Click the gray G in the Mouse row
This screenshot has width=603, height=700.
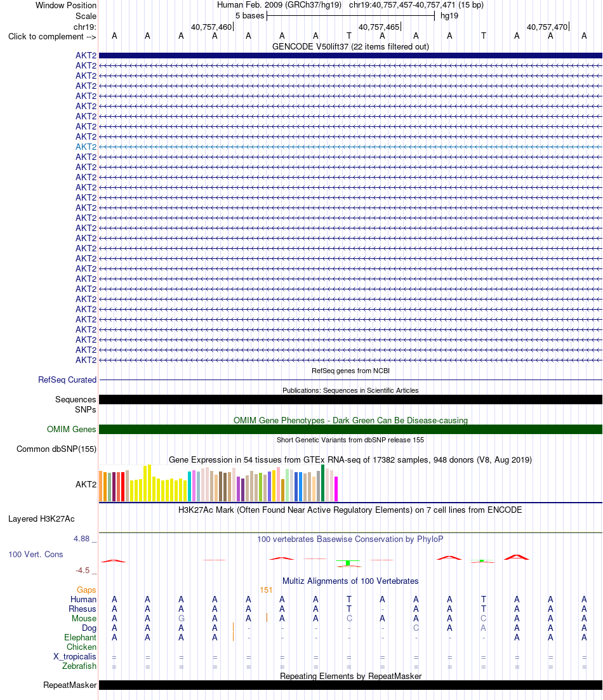pos(182,619)
